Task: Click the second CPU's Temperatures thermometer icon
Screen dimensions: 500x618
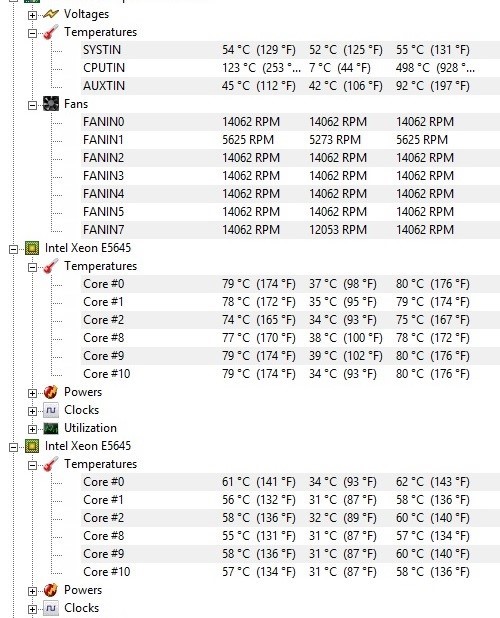Action: 51,464
